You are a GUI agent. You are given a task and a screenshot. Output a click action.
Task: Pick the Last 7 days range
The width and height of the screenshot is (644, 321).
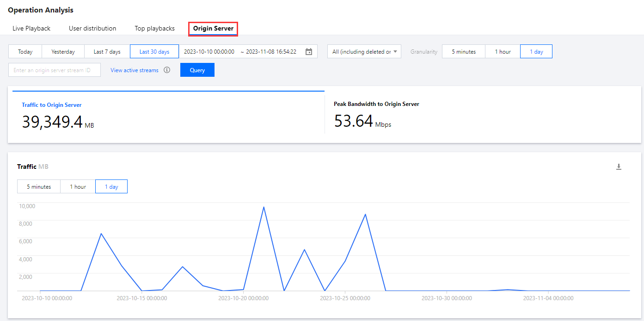107,51
